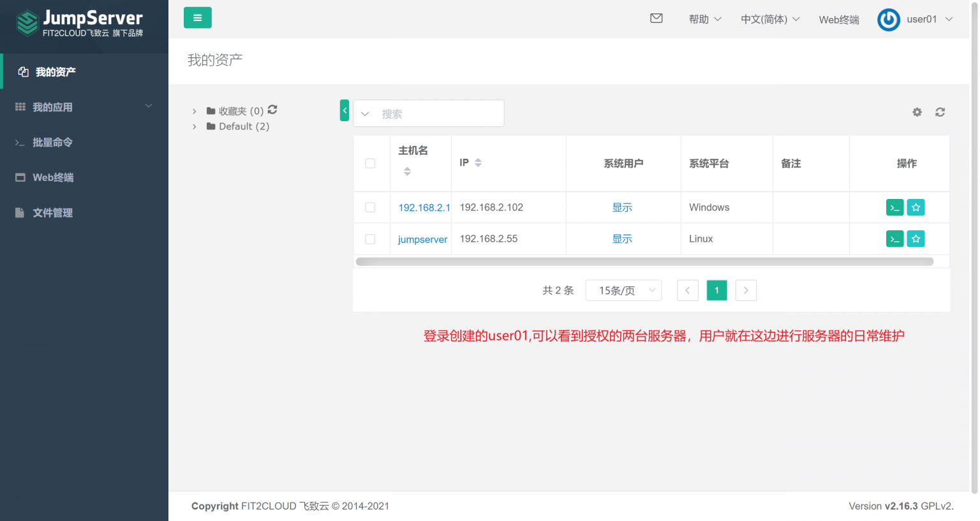The height and width of the screenshot is (521, 980).
Task: Open 文件管理 in sidebar
Action: click(x=84, y=212)
